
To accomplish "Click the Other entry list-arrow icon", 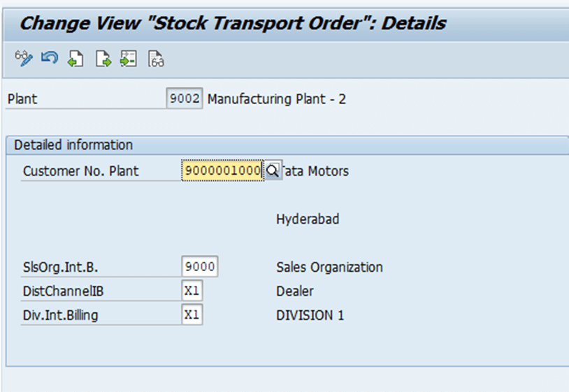I will point(129,59).
